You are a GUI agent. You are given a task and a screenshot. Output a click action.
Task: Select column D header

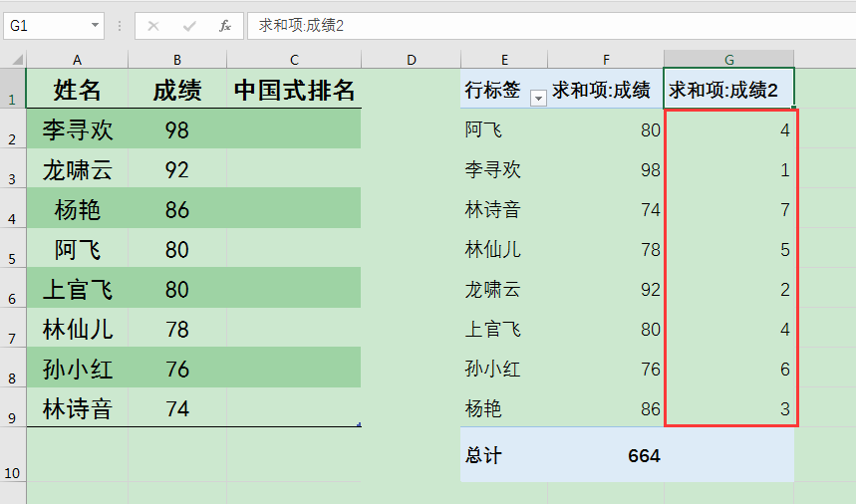(x=412, y=60)
